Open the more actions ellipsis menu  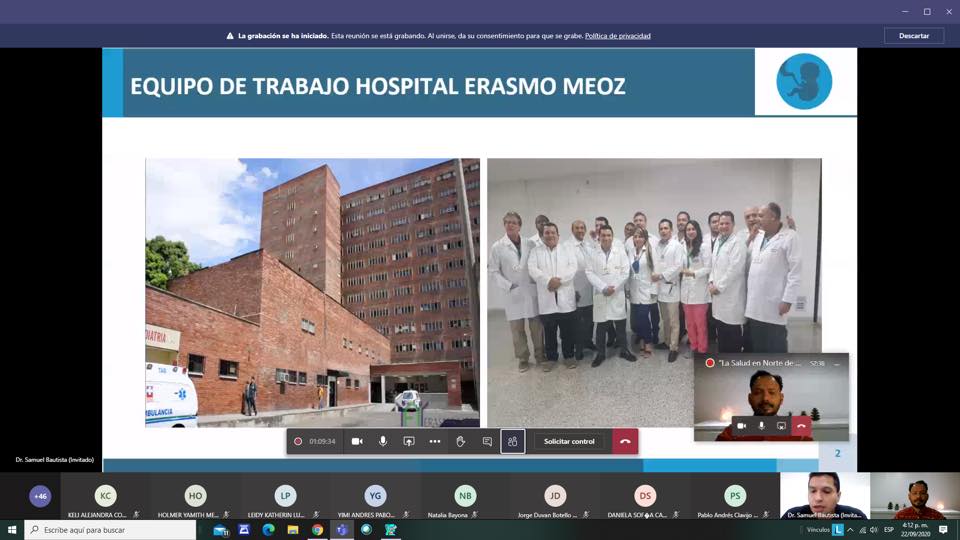point(435,441)
